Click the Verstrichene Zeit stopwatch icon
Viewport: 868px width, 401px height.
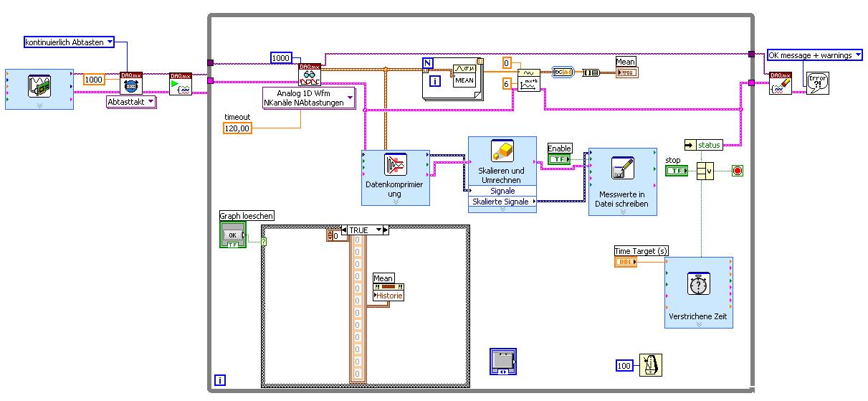(x=698, y=284)
